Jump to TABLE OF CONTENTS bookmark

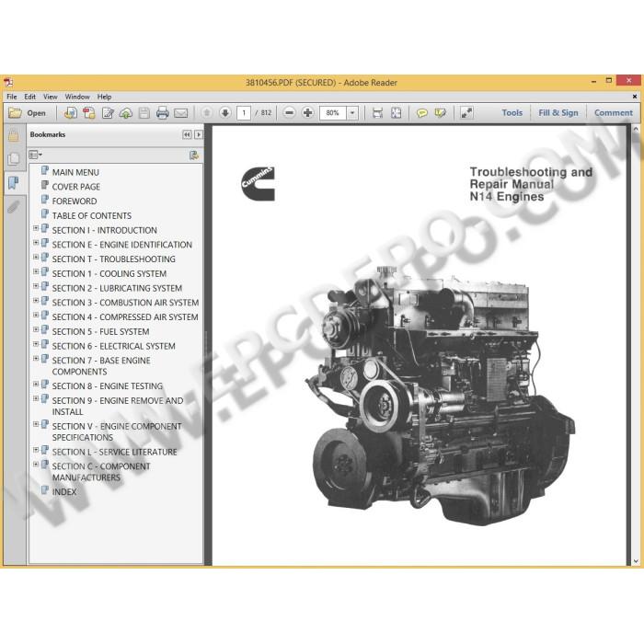(x=92, y=215)
